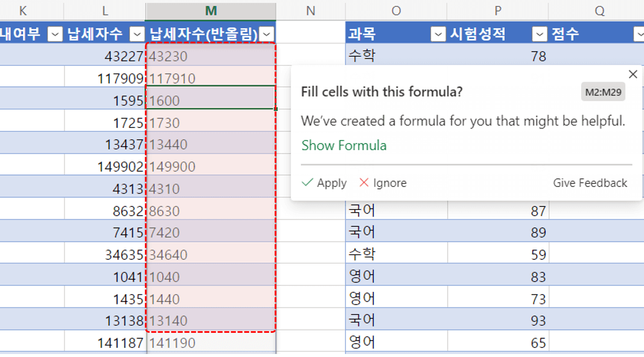Click 국어 cell beside score 87
The width and height of the screenshot is (644, 357).
(397, 210)
